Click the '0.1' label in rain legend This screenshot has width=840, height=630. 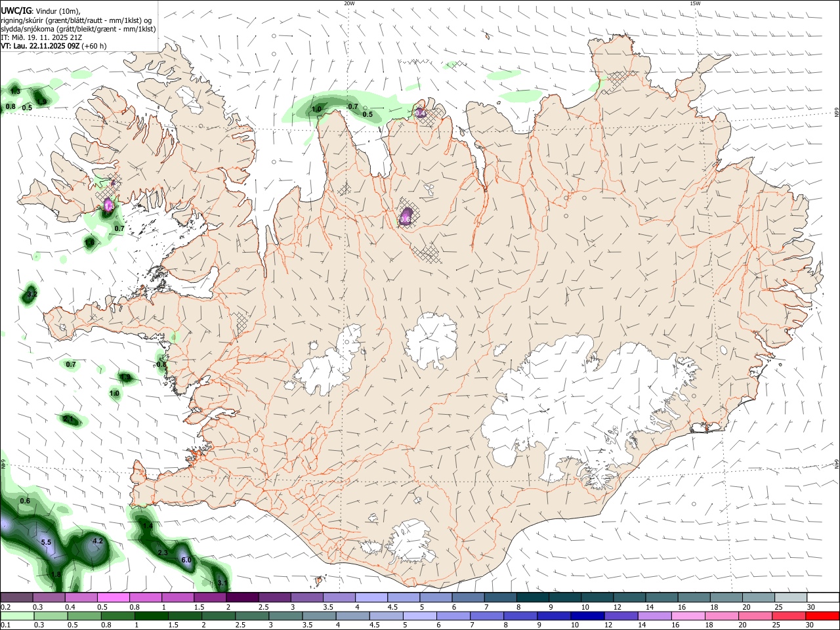(x=6, y=625)
